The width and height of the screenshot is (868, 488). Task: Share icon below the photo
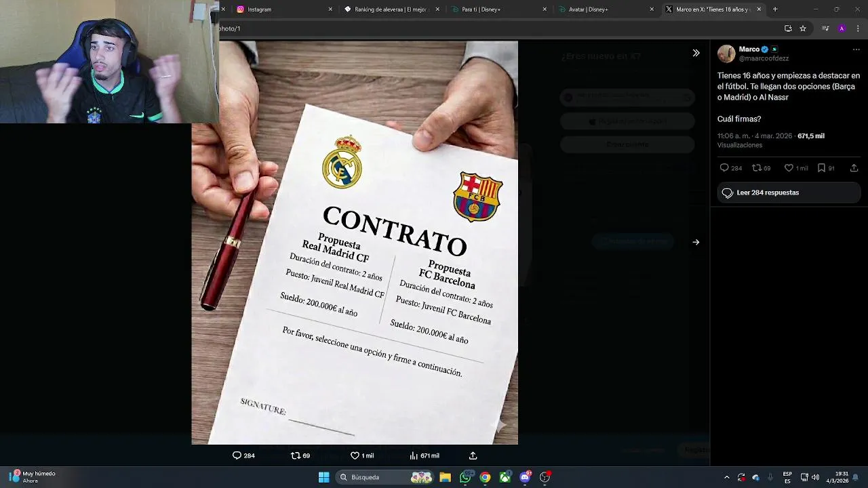pyautogui.click(x=473, y=455)
